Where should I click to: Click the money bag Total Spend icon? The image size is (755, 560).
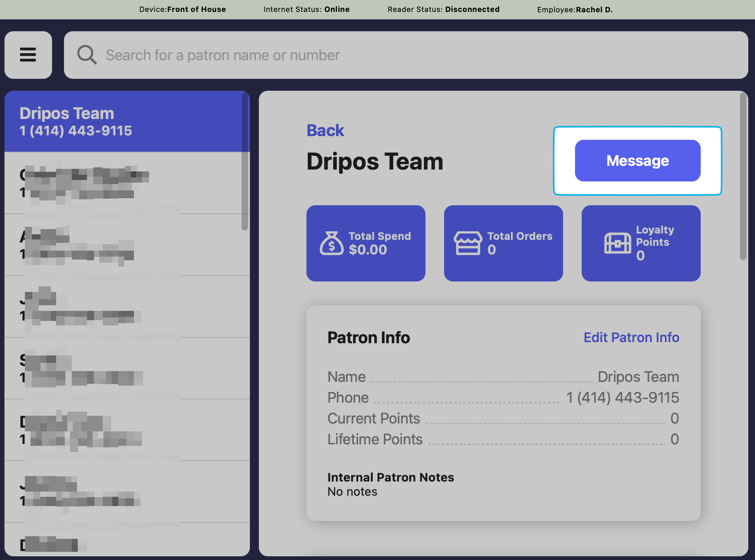331,243
